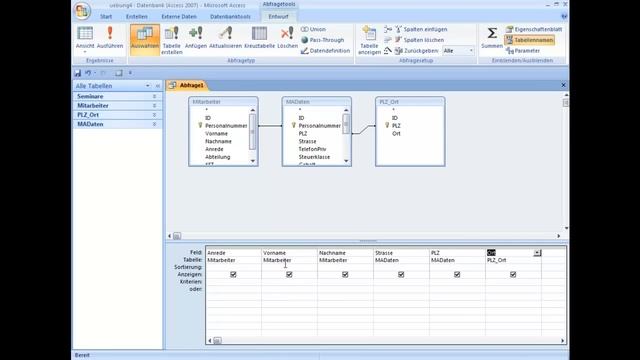640x360 pixels.
Task: Click the Union query button
Action: coord(313,29)
